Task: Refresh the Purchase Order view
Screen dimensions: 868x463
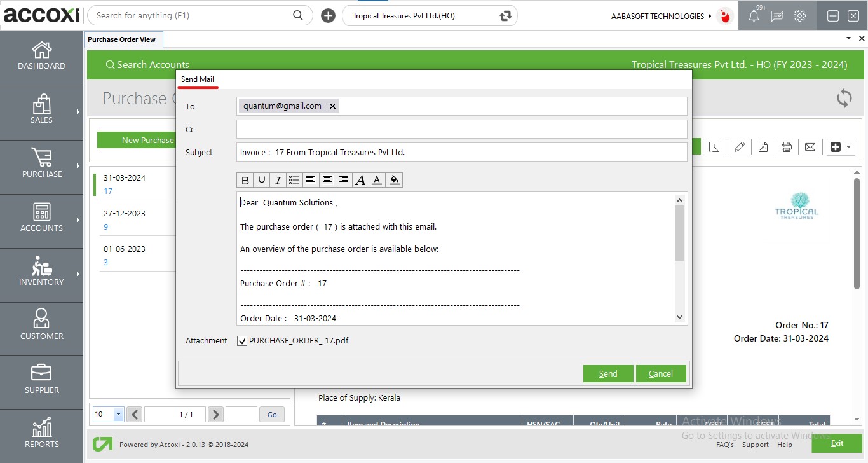Action: [x=844, y=98]
